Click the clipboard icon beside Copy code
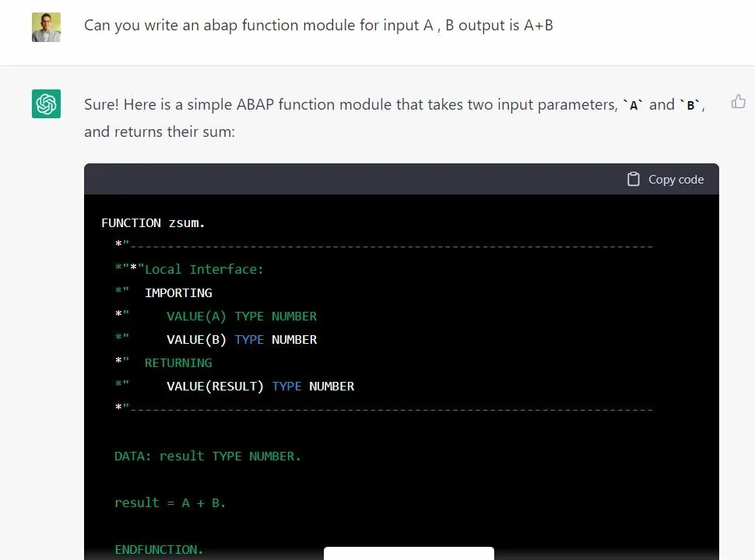Screen dimensions: 755x560 coord(633,179)
